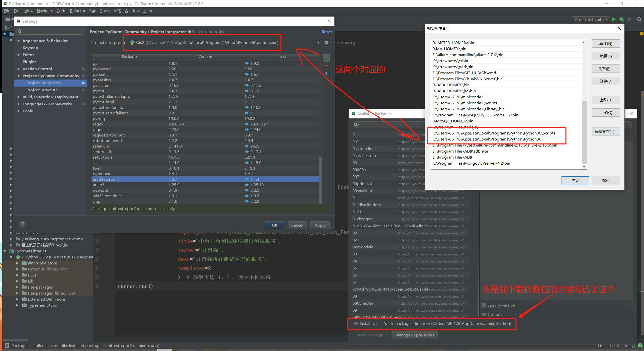Expand the Appearance & Behavior settings node
Screen dimensions: 644x351
pyautogui.click(x=19, y=41)
